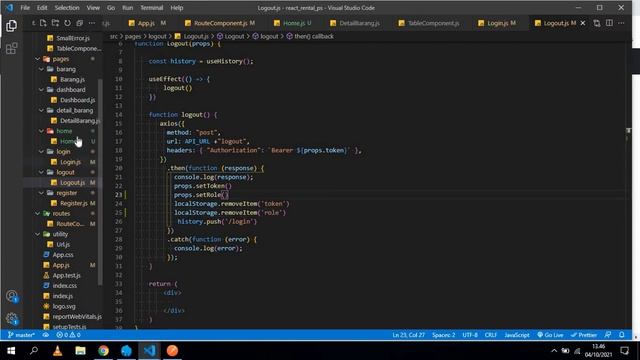Refresh the explorer tree
The height and width of the screenshot is (360, 640).
67,23
